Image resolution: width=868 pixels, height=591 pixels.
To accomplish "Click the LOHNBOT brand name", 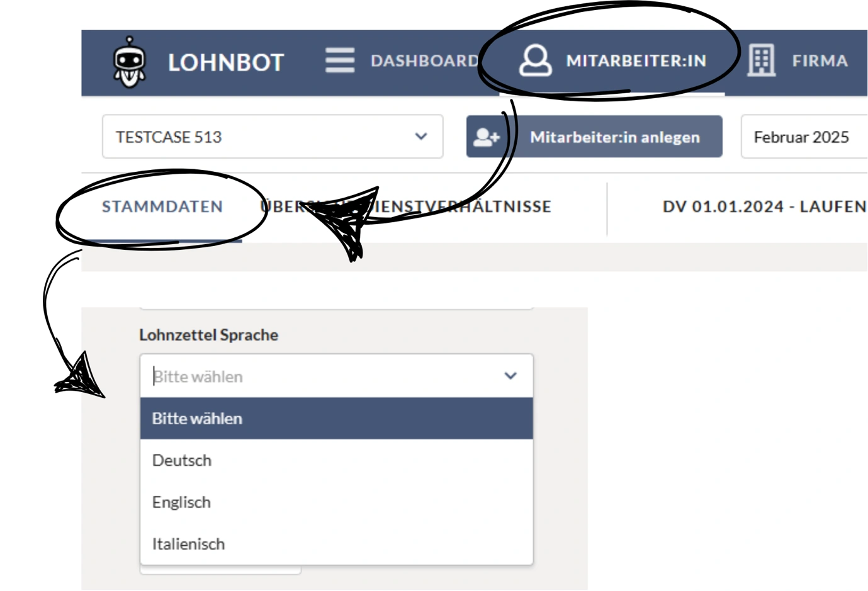I will (x=226, y=62).
